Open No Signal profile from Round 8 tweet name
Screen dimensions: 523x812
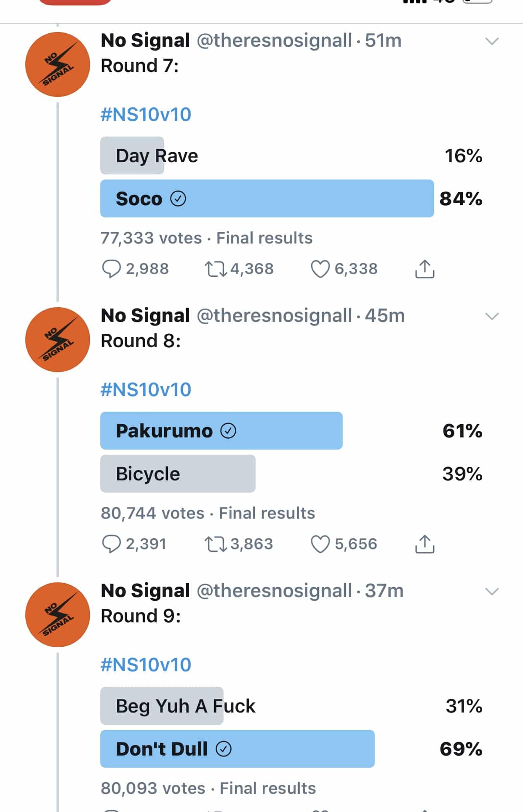145,316
